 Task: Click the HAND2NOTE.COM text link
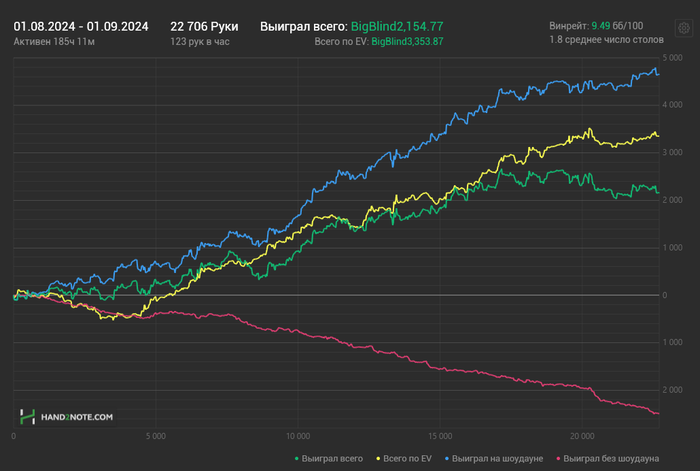(x=77, y=417)
